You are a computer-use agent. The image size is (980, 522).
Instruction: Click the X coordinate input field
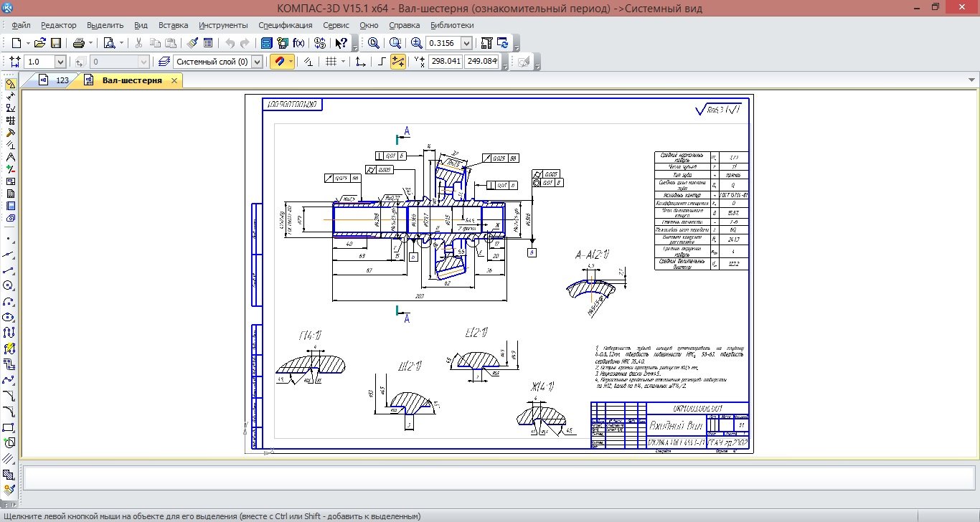click(446, 62)
